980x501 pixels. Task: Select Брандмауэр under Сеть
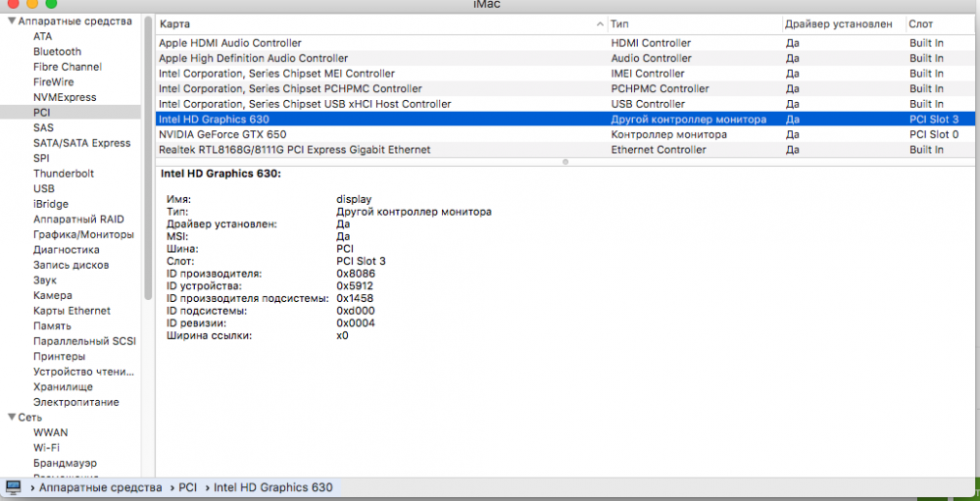click(65, 464)
